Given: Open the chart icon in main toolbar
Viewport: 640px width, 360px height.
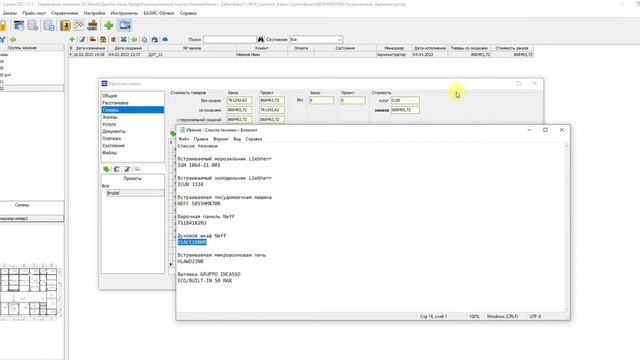Looking at the screenshot, I should [x=79, y=26].
